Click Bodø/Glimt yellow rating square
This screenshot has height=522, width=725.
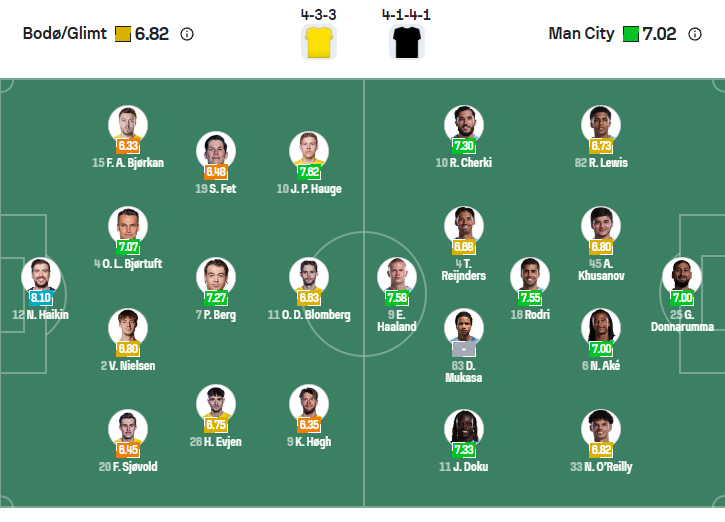[x=123, y=34]
